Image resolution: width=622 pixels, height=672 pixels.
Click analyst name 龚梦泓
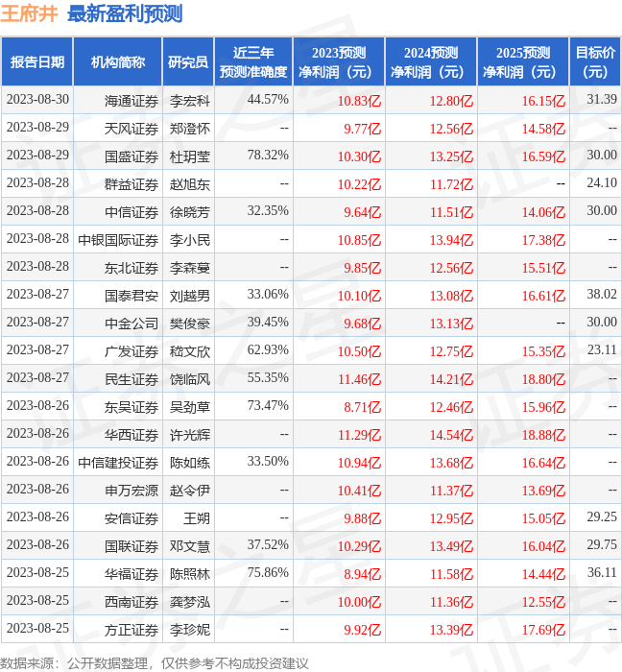point(190,603)
